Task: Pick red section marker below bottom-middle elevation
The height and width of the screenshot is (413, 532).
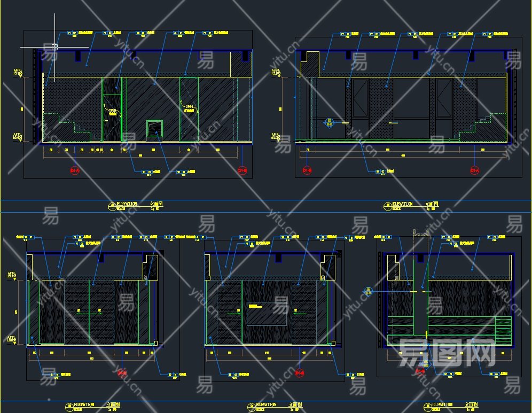Action: point(299,373)
